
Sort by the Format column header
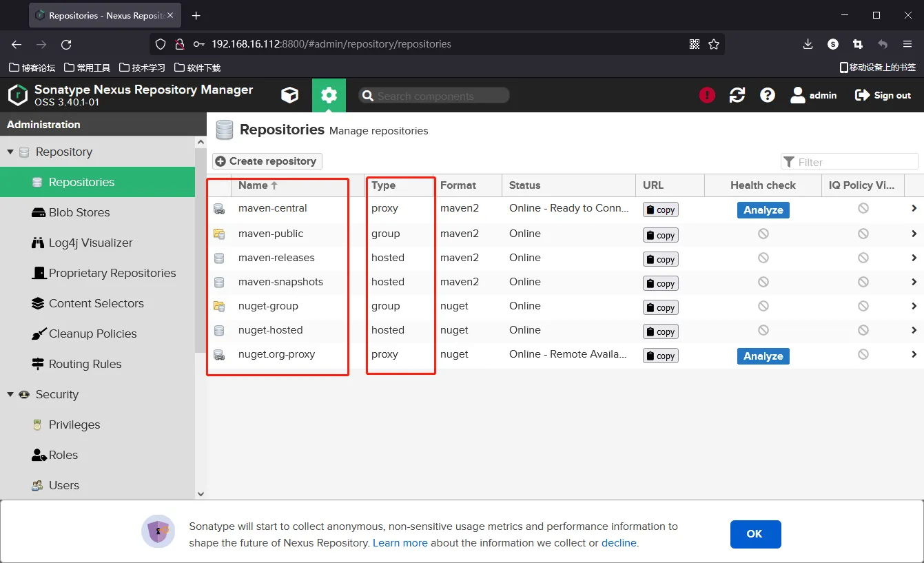468,185
